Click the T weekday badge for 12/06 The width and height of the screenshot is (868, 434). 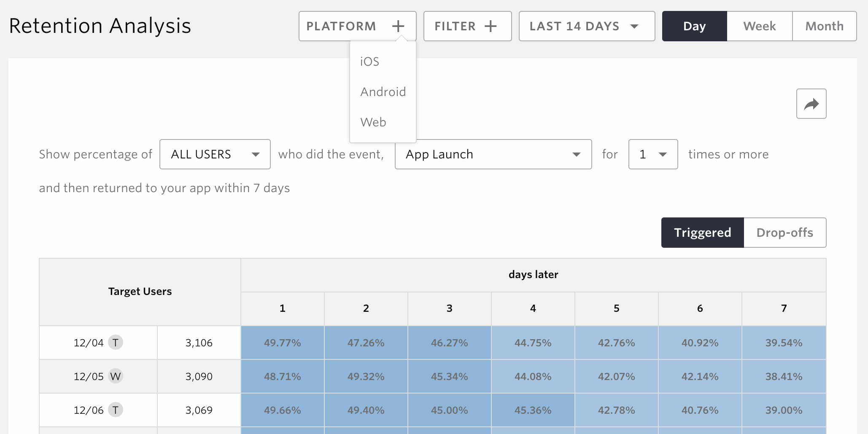pos(115,410)
